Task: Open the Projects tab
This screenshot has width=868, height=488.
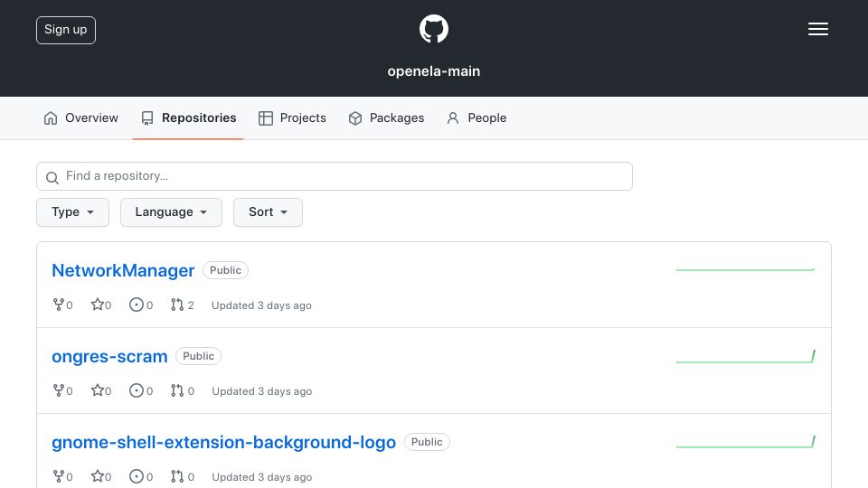Action: [292, 117]
